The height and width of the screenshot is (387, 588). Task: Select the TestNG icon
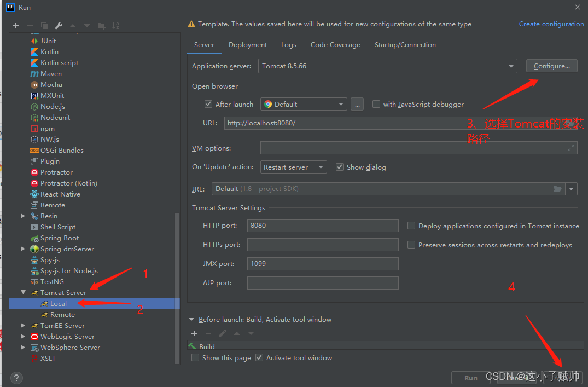click(x=34, y=282)
